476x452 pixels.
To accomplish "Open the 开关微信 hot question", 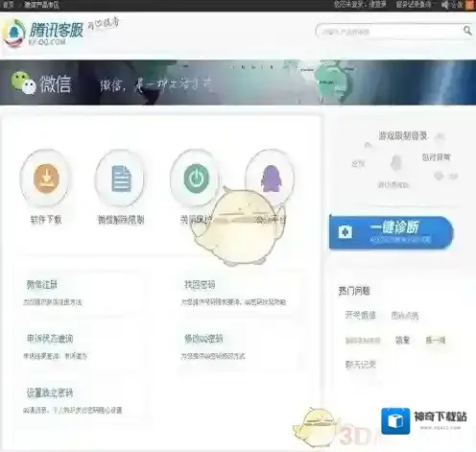I will [360, 316].
